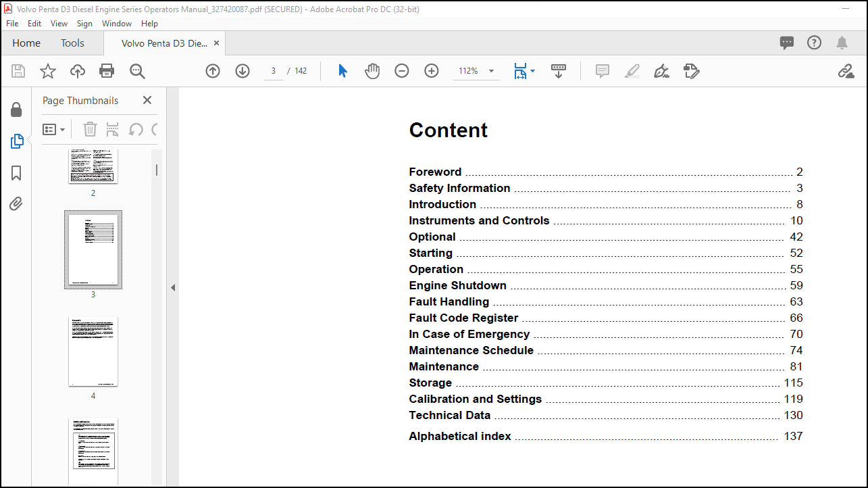Screen dimensions: 868x488
Task: Click the Foreword contents entry
Action: (606, 172)
